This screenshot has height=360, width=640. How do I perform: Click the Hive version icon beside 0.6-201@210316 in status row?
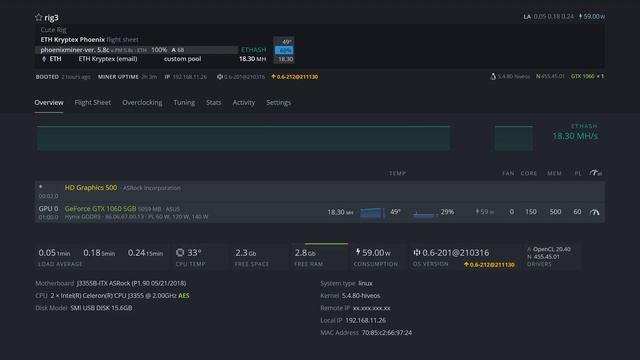click(x=220, y=77)
